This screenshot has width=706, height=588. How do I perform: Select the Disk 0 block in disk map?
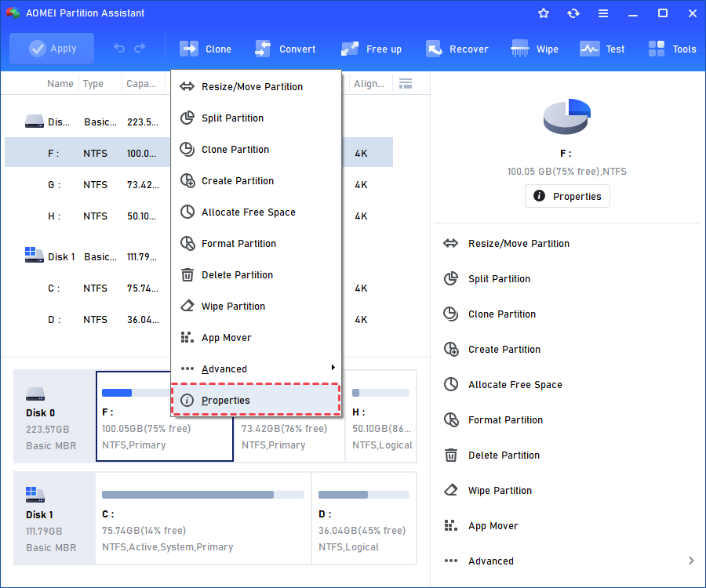54,416
